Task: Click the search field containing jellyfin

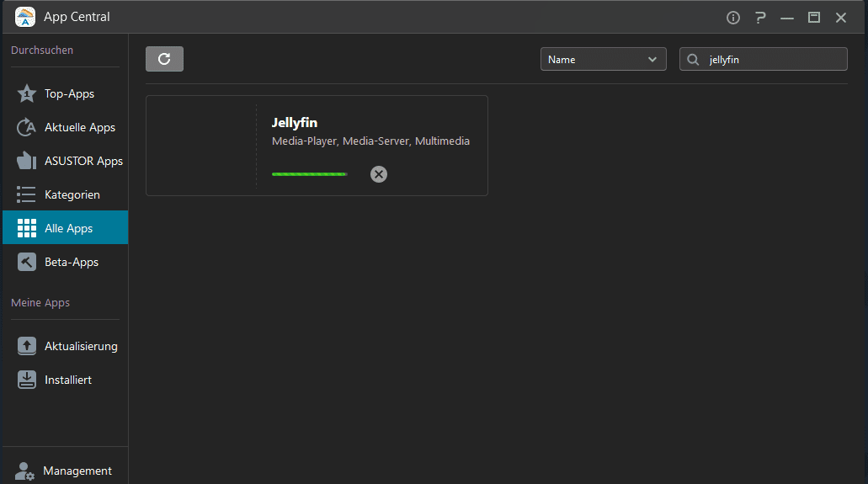Action: click(773, 59)
